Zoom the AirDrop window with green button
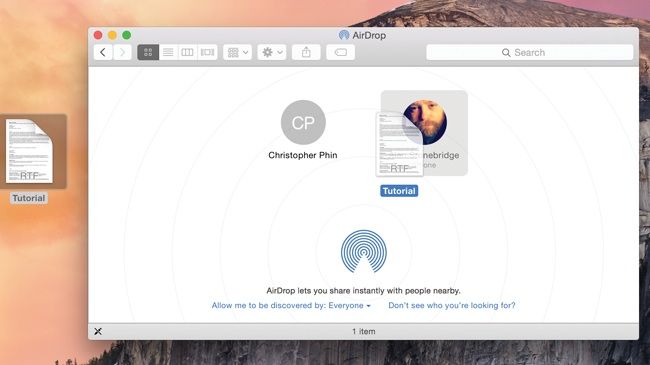Viewport: 650px width, 365px height. [x=126, y=35]
